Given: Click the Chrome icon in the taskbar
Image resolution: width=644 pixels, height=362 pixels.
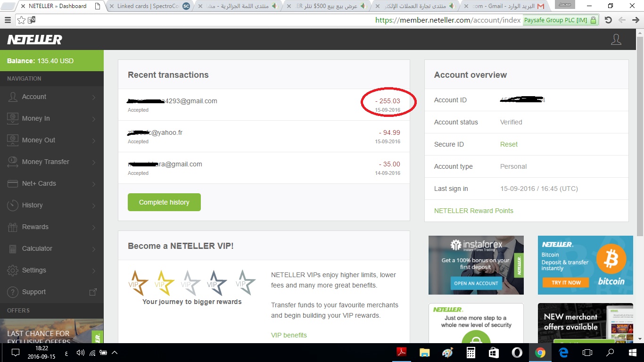Looking at the screenshot, I should coord(540,353).
